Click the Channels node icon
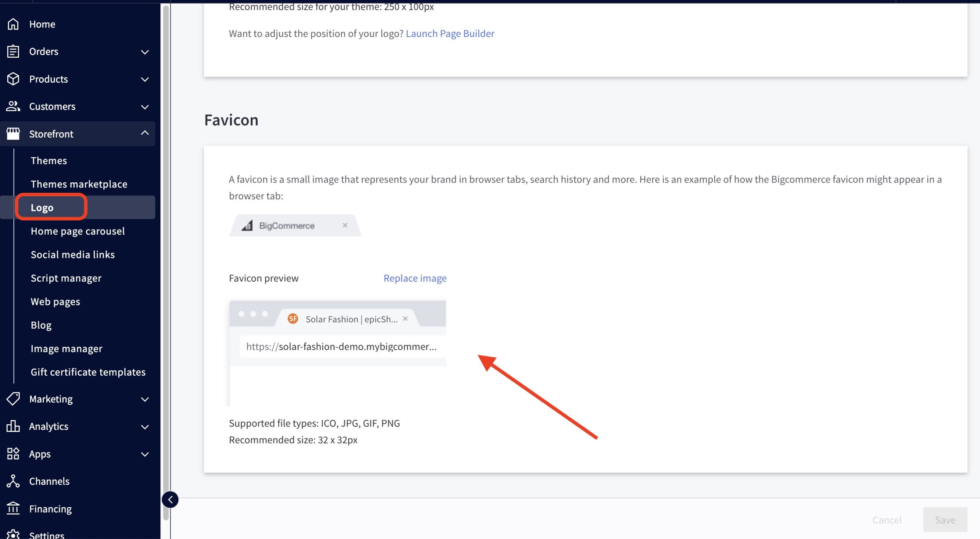 point(13,481)
